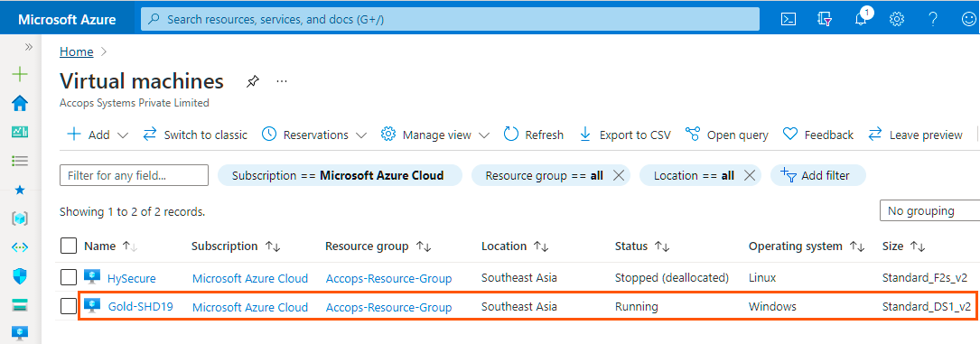Open the Virtual networks icon in sidebar
Viewport: 980px width, 344px height.
tap(20, 247)
